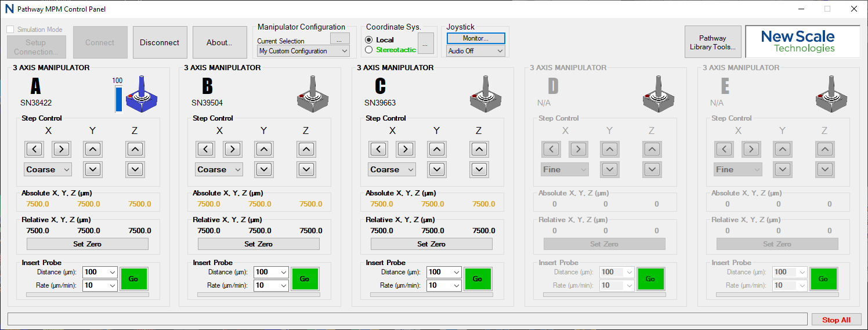
Task: Step manipulator B X axis left
Action: (x=205, y=149)
